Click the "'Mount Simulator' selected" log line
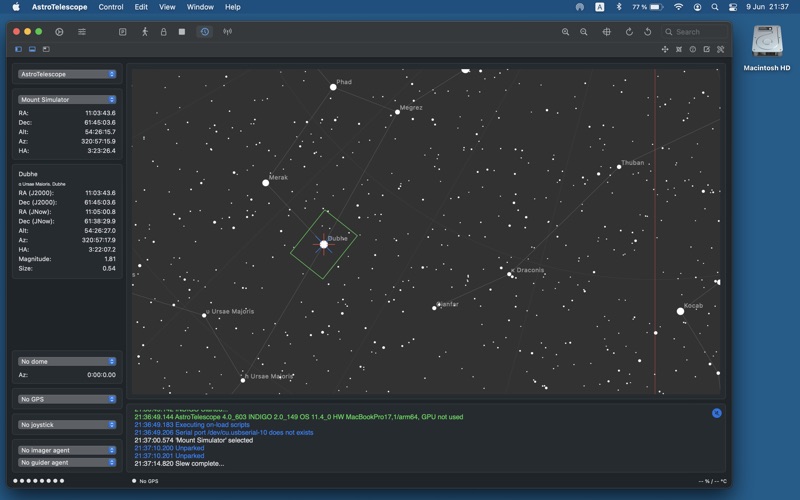This screenshot has width=800, height=500. [193, 440]
